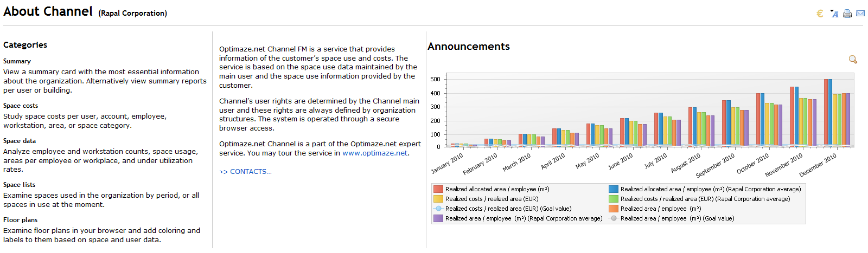Open the Summary category
This screenshot has height=253, width=868.
17,61
